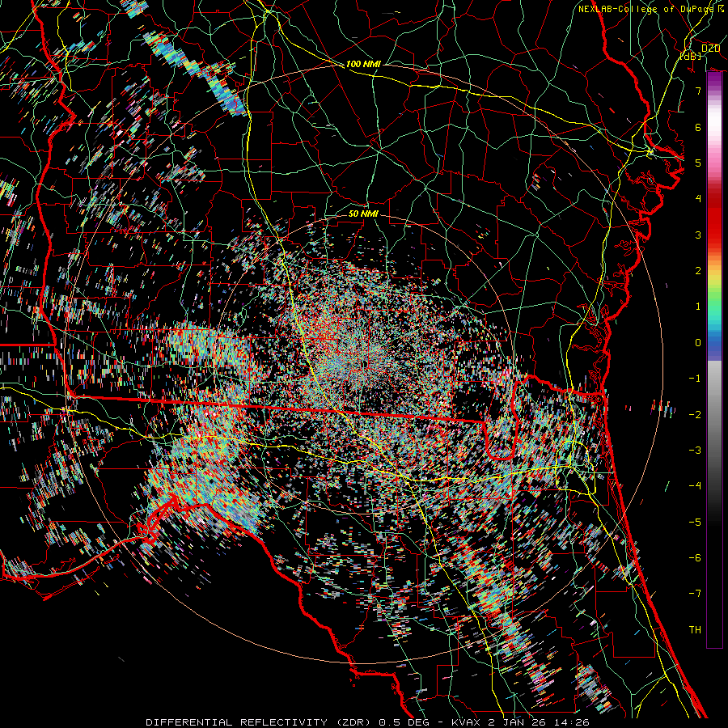The height and width of the screenshot is (728, 728).
Task: Click the 0.5 DEG elevation angle text
Action: [404, 722]
